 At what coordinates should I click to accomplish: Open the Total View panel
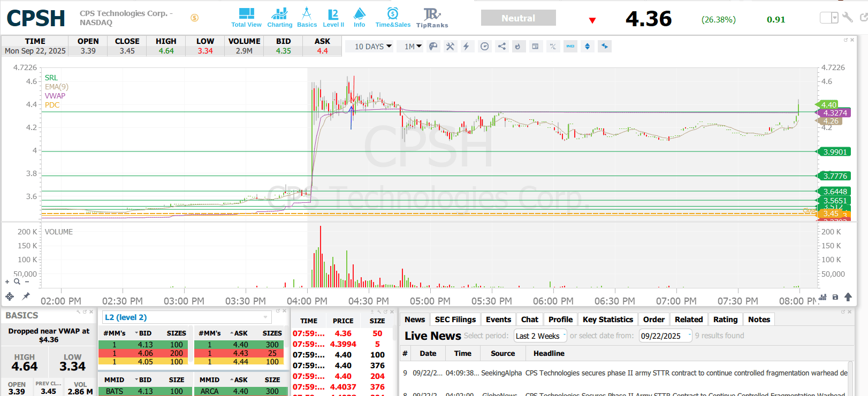tap(246, 18)
